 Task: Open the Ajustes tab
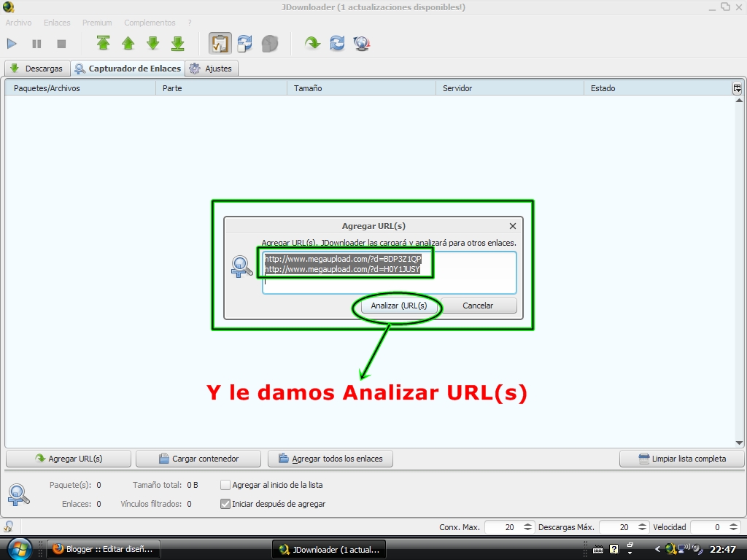point(212,68)
